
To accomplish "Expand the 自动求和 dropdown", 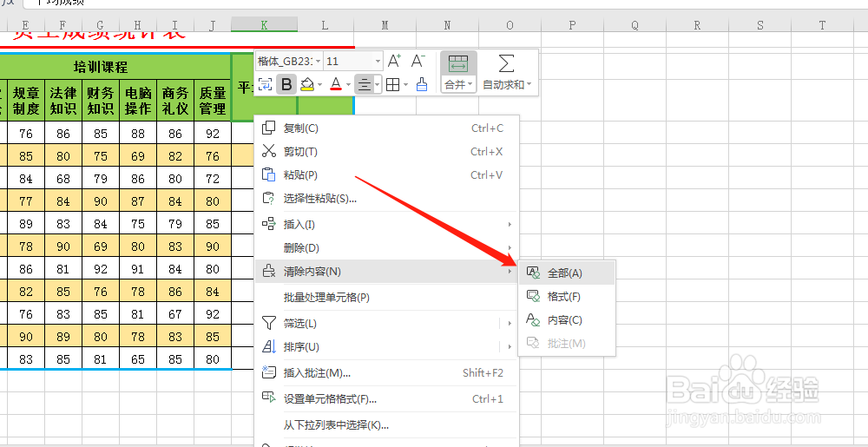I will 507,85.
